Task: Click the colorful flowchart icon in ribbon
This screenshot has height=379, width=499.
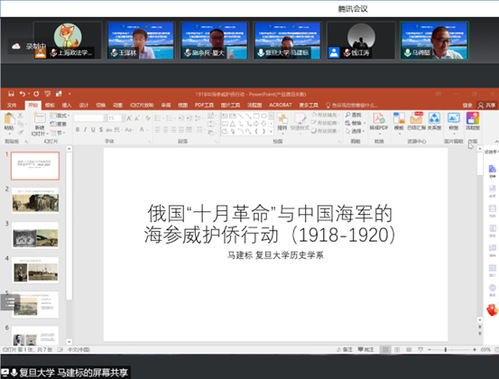Action: click(472, 118)
